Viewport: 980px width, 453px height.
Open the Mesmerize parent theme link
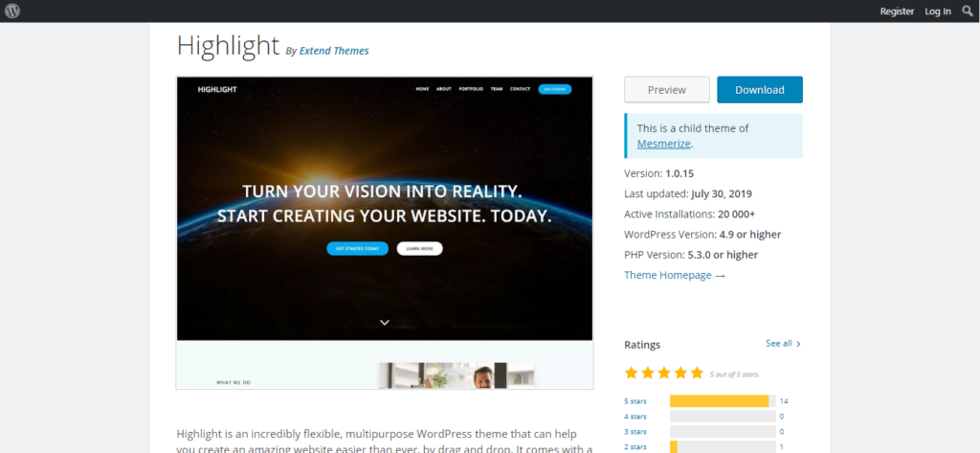[663, 144]
